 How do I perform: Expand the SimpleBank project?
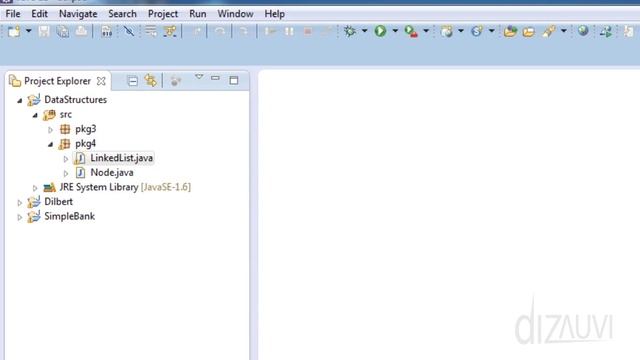pyautogui.click(x=20, y=218)
